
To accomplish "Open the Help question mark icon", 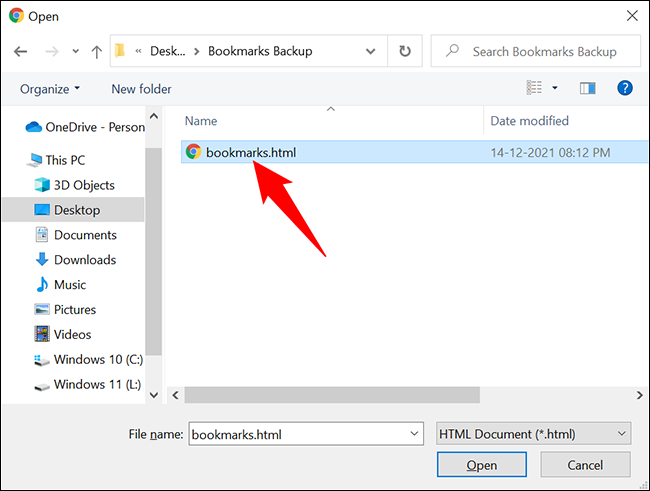I will coord(625,89).
